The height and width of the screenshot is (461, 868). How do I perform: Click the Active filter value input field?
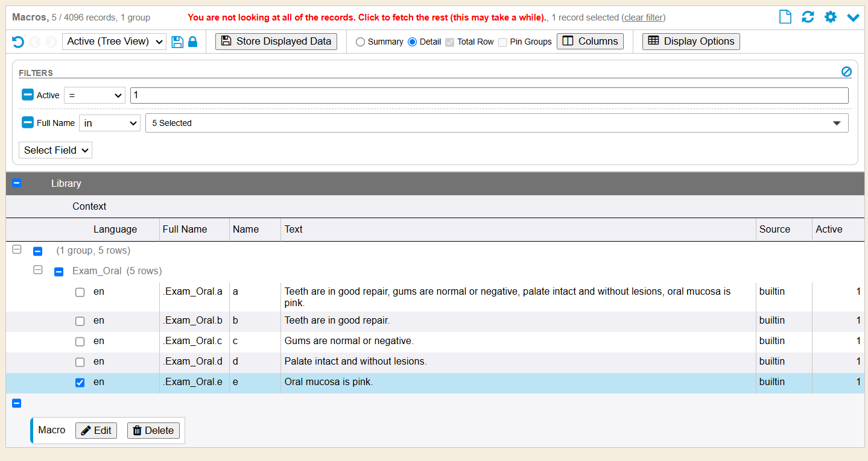click(489, 95)
